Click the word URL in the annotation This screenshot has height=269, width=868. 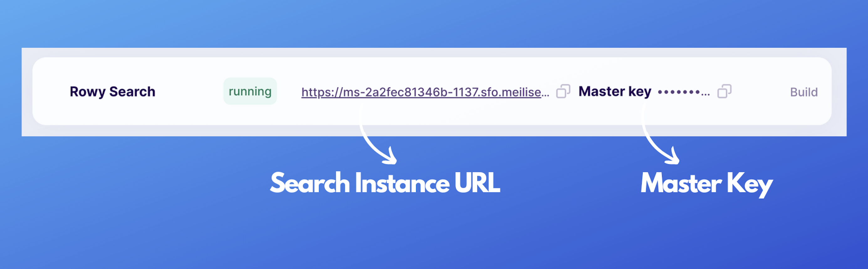477,183
